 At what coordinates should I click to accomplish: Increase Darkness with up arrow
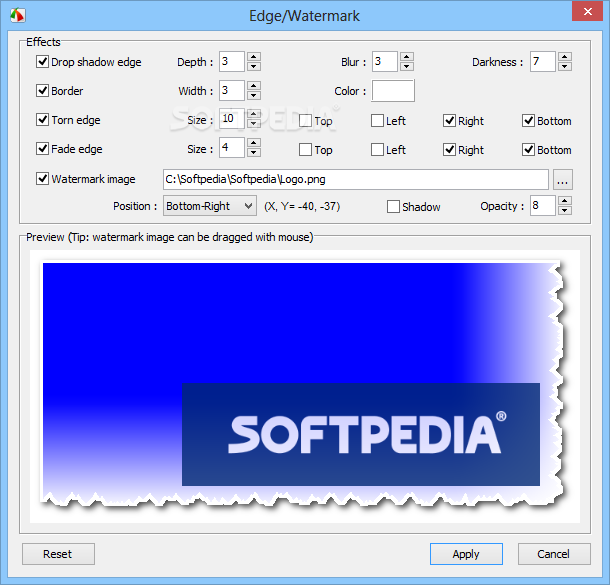(x=564, y=57)
